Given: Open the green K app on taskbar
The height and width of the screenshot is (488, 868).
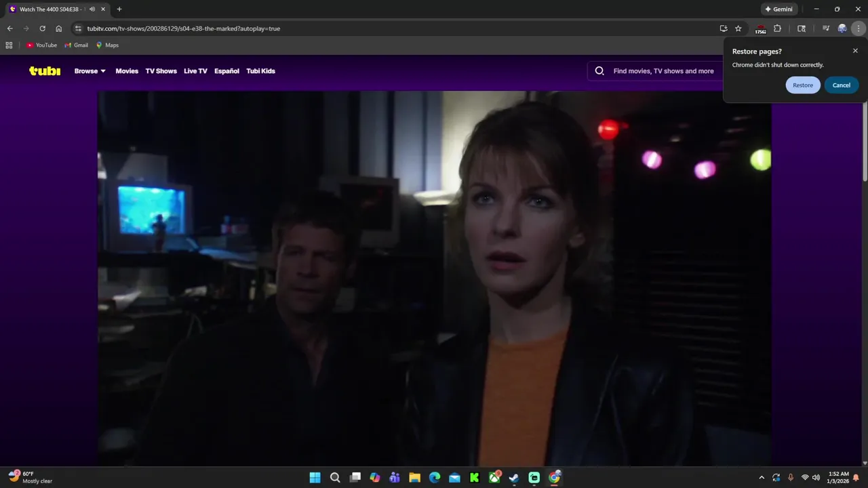Looking at the screenshot, I should (475, 477).
